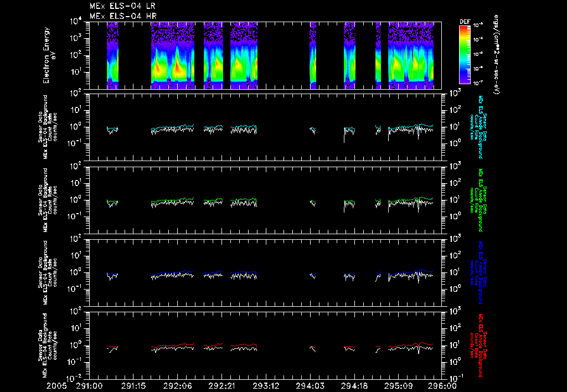Click the "296:00" time axis label

click(x=442, y=386)
